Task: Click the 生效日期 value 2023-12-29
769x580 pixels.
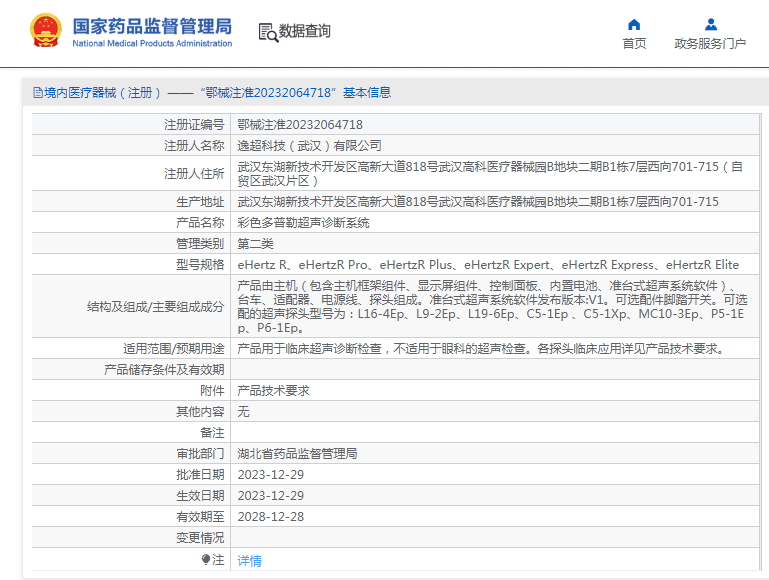Action: (x=271, y=496)
